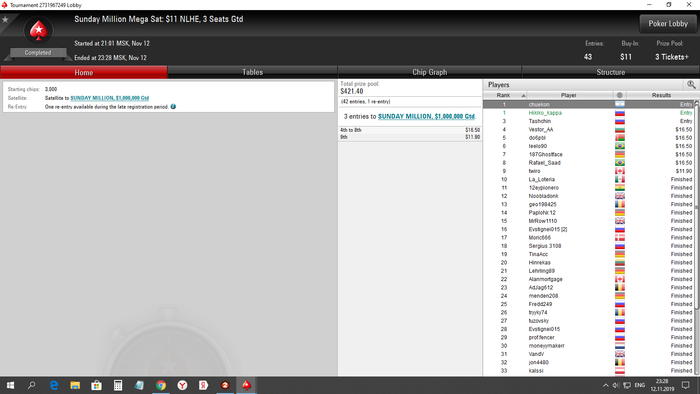Select player 187Ghostface row
Screen dimensions: 700x394
click(x=589, y=154)
